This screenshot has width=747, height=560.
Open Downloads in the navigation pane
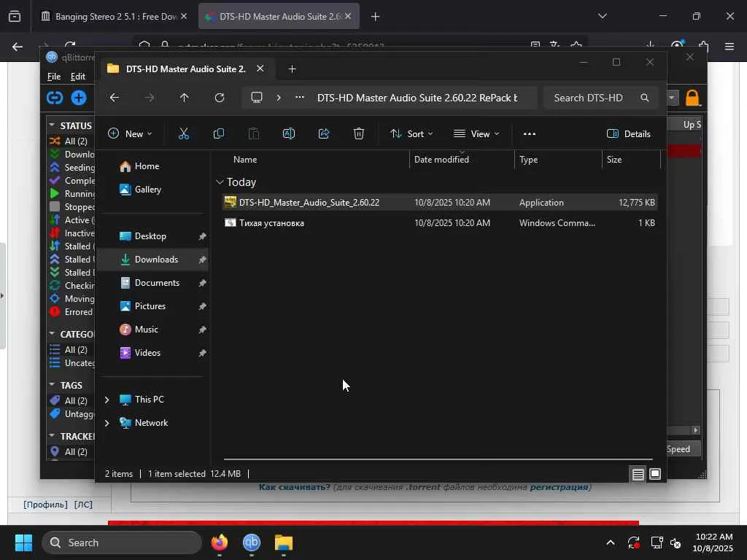click(153, 260)
